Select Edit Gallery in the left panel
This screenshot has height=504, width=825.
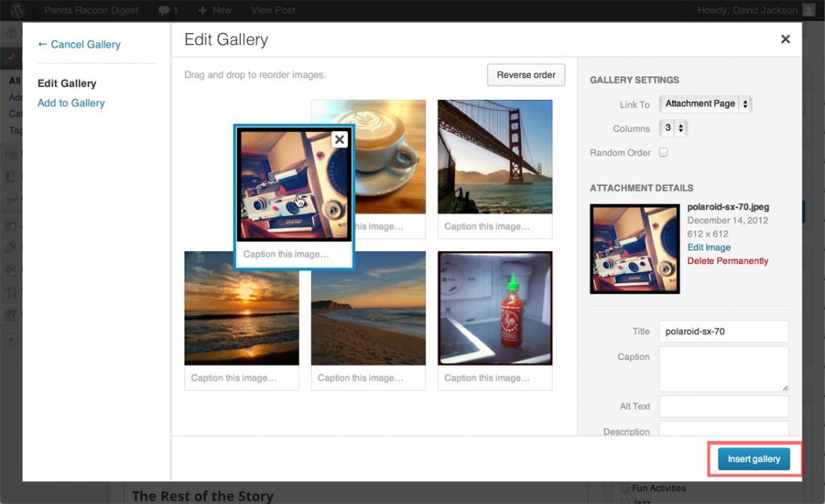click(x=68, y=83)
